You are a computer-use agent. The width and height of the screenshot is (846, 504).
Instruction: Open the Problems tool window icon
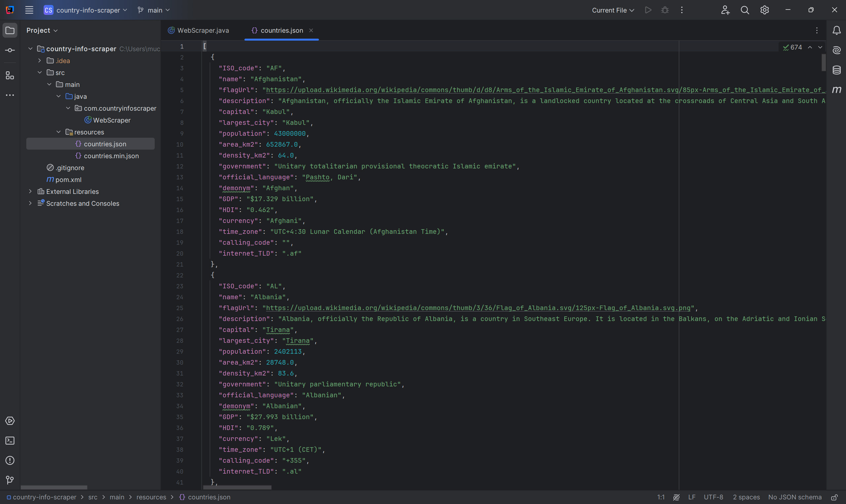10,460
